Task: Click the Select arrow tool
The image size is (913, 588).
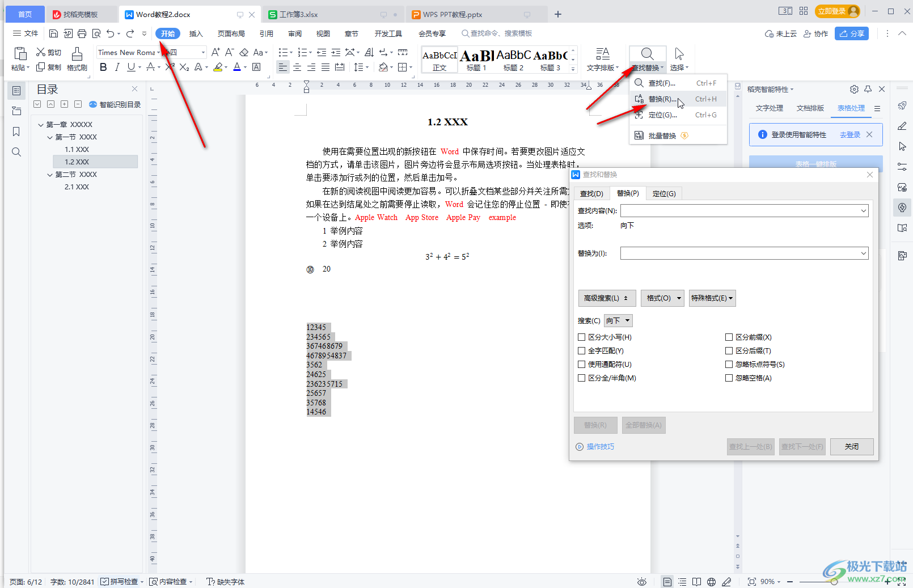Action: [679, 54]
